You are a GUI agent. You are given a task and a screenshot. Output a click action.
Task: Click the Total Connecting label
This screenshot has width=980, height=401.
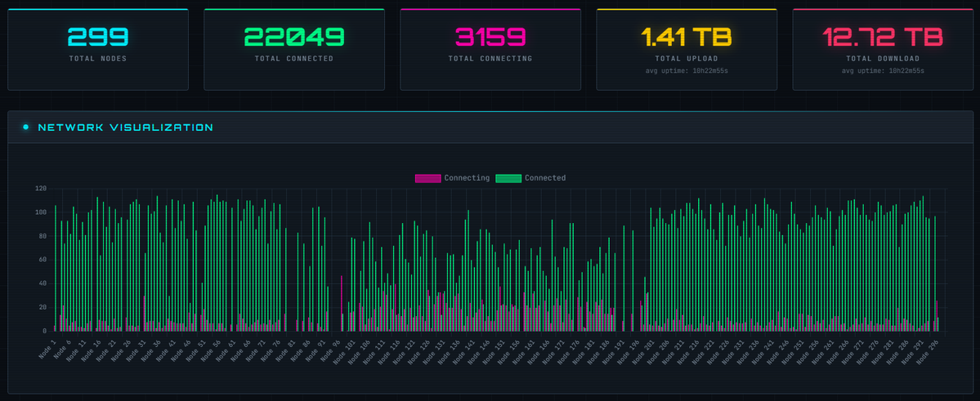490,58
